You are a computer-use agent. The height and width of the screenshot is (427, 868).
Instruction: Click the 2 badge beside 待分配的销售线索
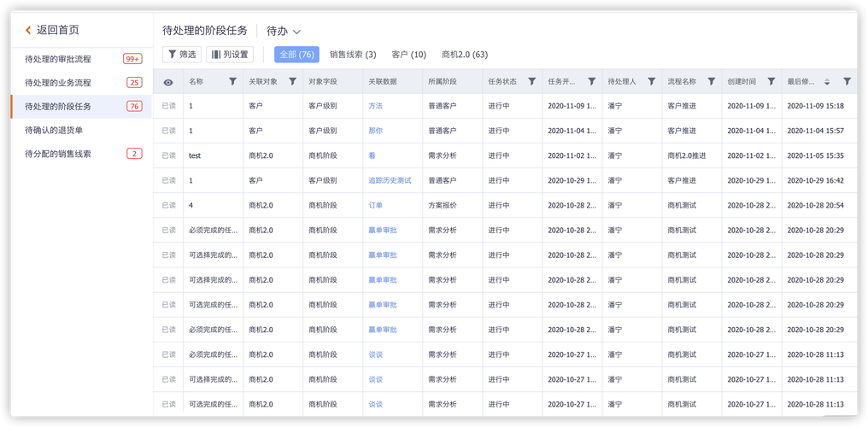134,155
